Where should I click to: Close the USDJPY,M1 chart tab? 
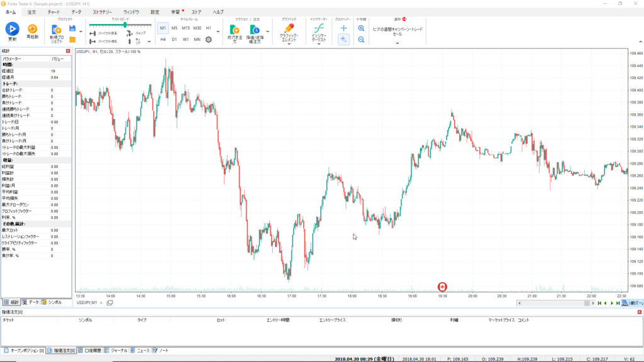click(101, 303)
